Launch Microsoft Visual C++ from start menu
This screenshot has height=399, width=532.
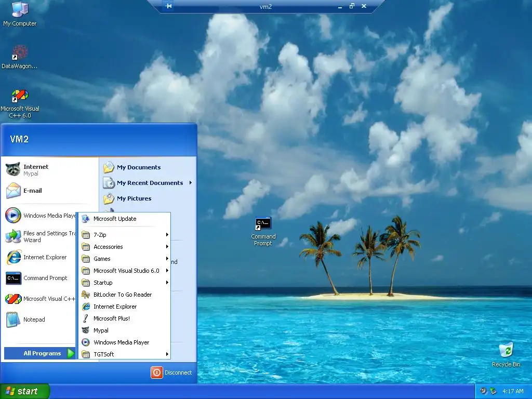40,299
